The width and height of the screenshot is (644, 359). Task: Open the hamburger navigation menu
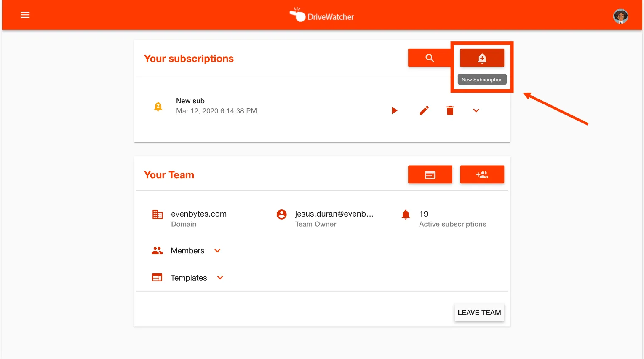[25, 15]
